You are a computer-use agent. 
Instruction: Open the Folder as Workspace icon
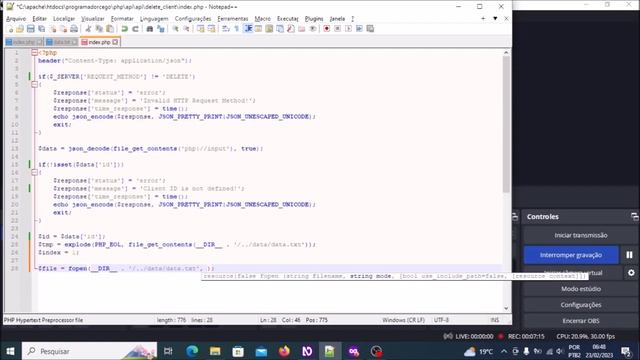[x=302, y=29]
